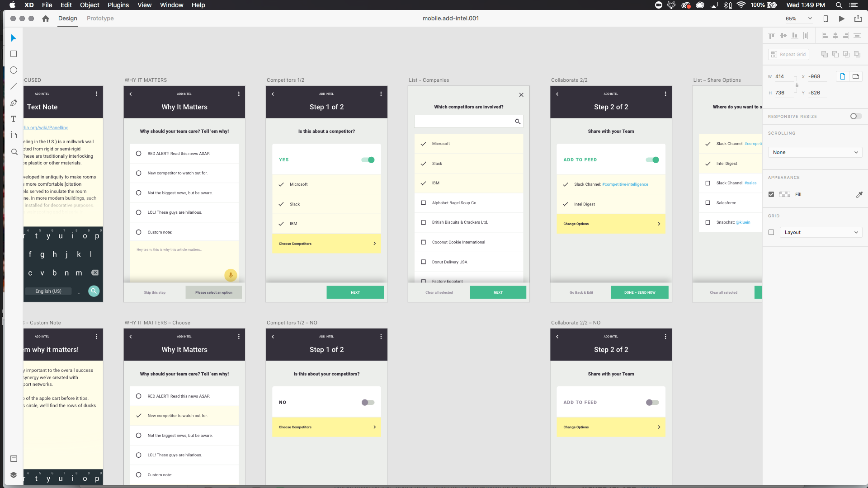Click Skip this step link
The height and width of the screenshot is (488, 868).
pos(155,292)
